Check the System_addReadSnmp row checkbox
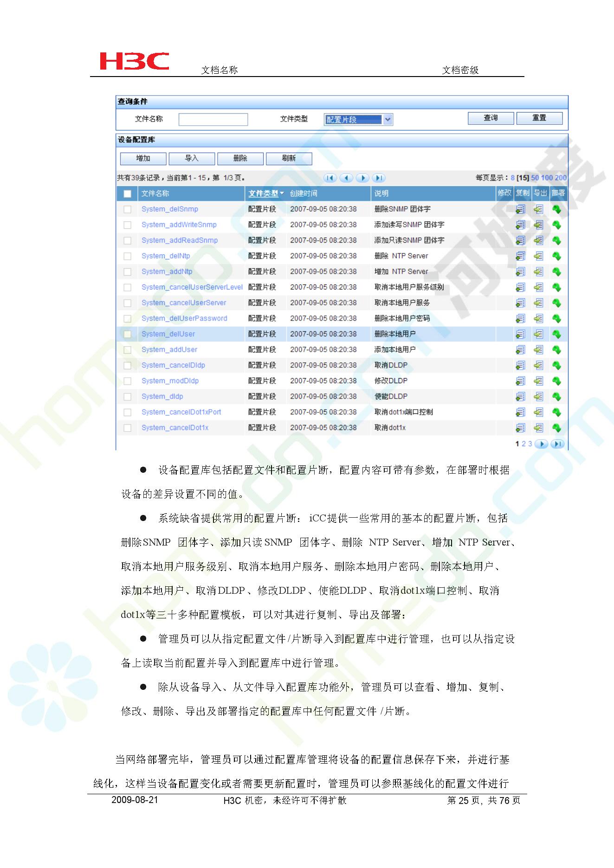This screenshot has height=868, width=614. [x=127, y=241]
